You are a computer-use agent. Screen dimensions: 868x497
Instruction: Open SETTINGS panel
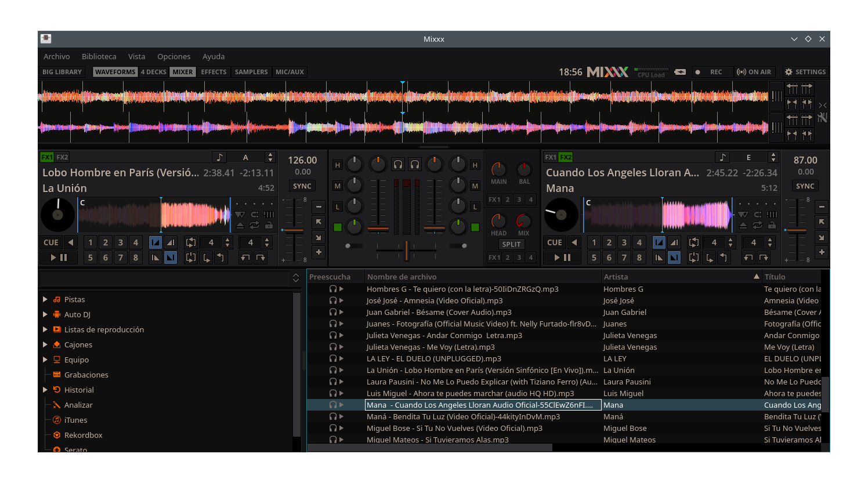pyautogui.click(x=805, y=72)
